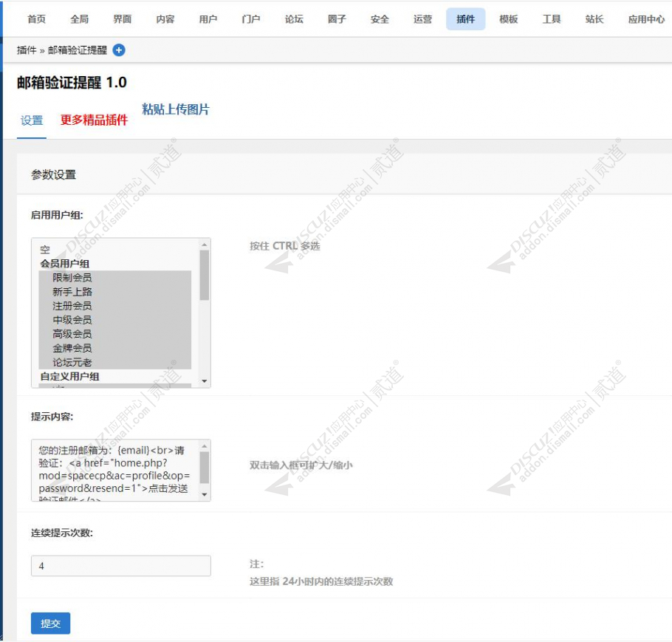
Task: Open the 站长 menu
Action: [594, 19]
